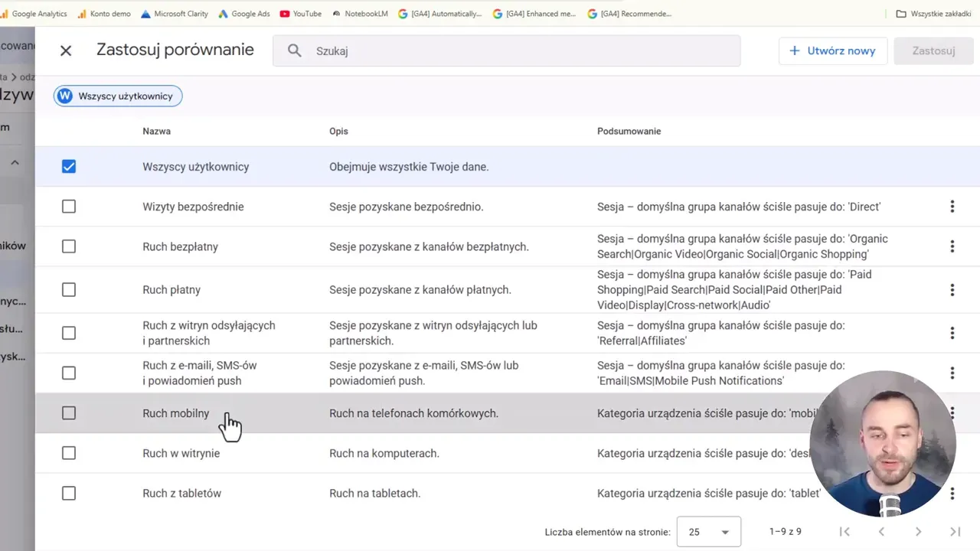980x551 pixels.
Task: Click the search magnifier icon
Action: click(x=295, y=51)
